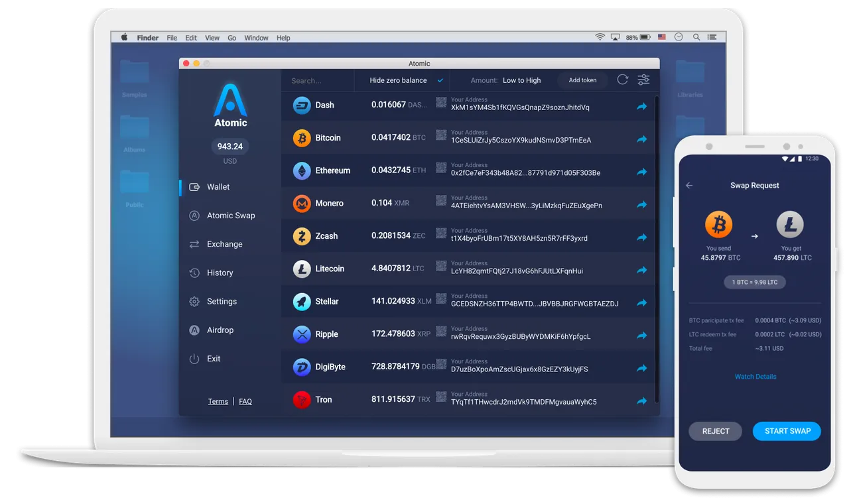Refresh wallet balances with the reload icon
Image resolution: width=849 pixels, height=504 pixels.
(622, 80)
